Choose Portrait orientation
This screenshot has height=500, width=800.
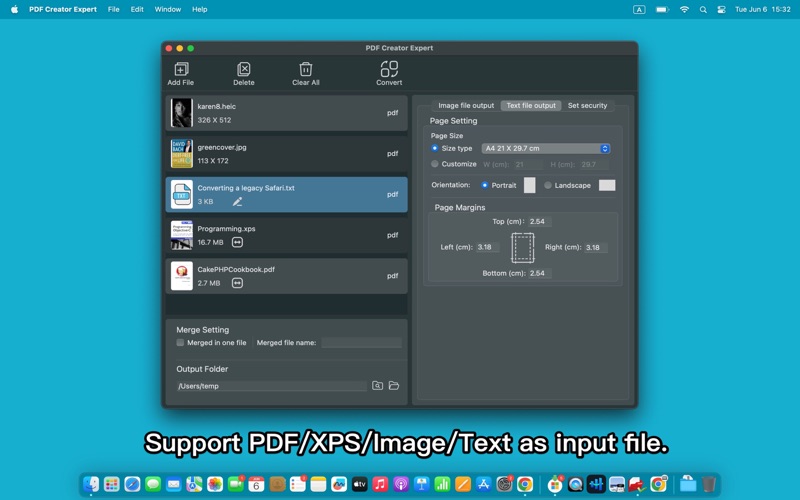[x=485, y=185]
